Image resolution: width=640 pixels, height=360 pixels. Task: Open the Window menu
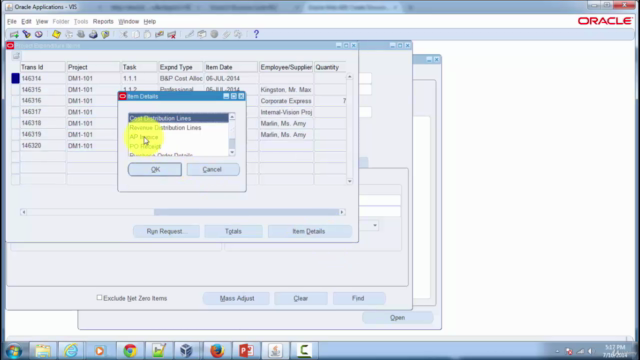tap(129, 21)
